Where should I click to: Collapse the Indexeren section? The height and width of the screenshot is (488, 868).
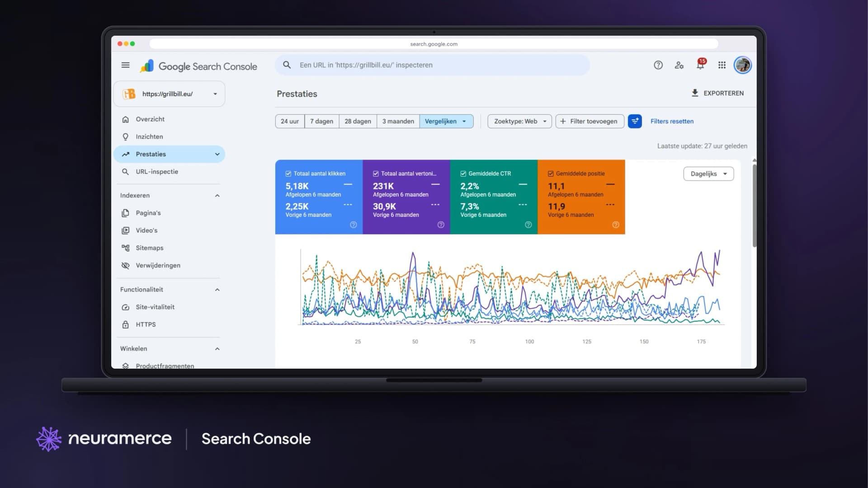click(217, 196)
